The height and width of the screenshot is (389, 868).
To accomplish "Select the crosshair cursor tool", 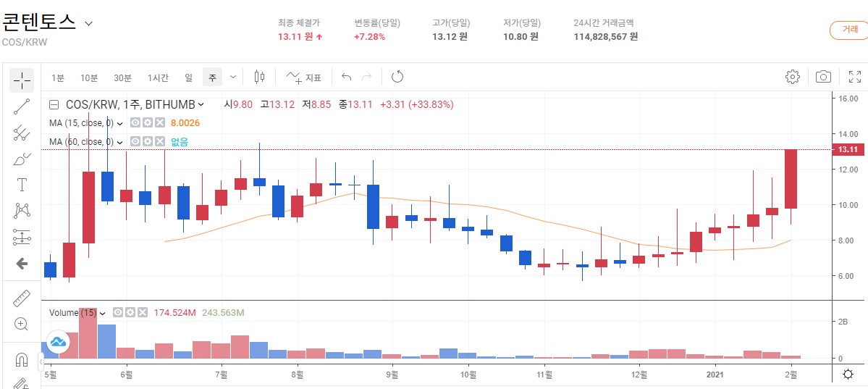I will (22, 80).
